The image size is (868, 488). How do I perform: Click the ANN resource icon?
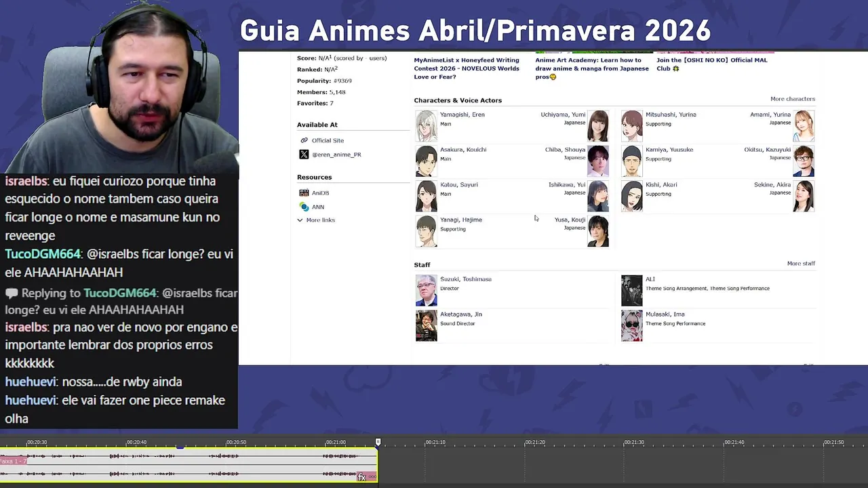tap(304, 207)
